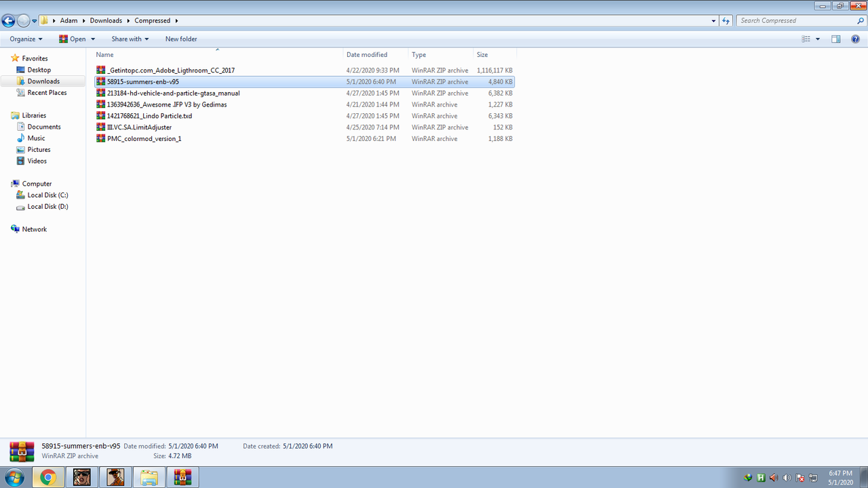Click the Music library icon
868x488 pixels.
click(x=20, y=138)
